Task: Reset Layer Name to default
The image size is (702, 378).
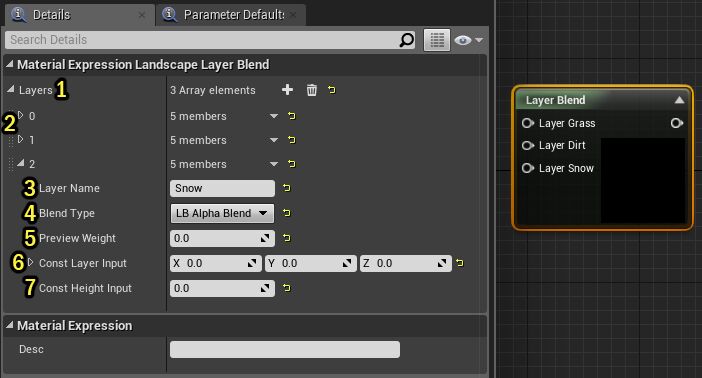Action: [x=287, y=188]
